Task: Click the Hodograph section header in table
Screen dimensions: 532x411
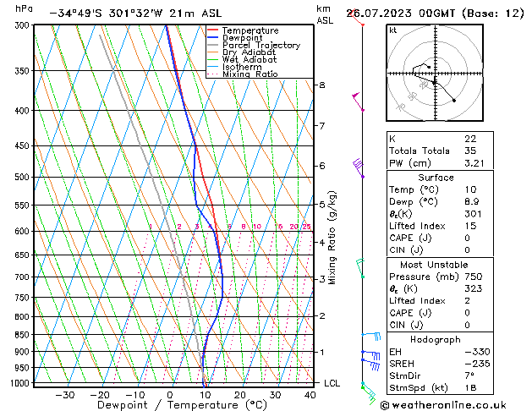Action: pyautogui.click(x=436, y=339)
